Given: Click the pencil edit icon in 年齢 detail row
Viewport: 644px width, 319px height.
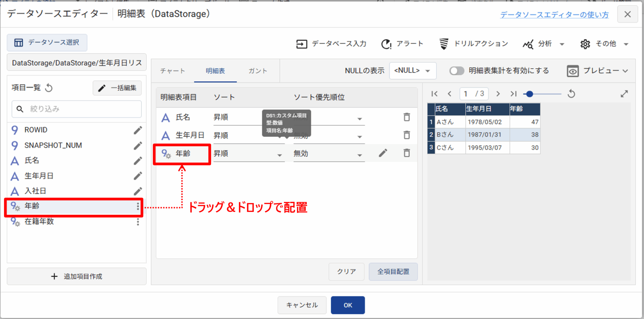Looking at the screenshot, I should click(383, 153).
